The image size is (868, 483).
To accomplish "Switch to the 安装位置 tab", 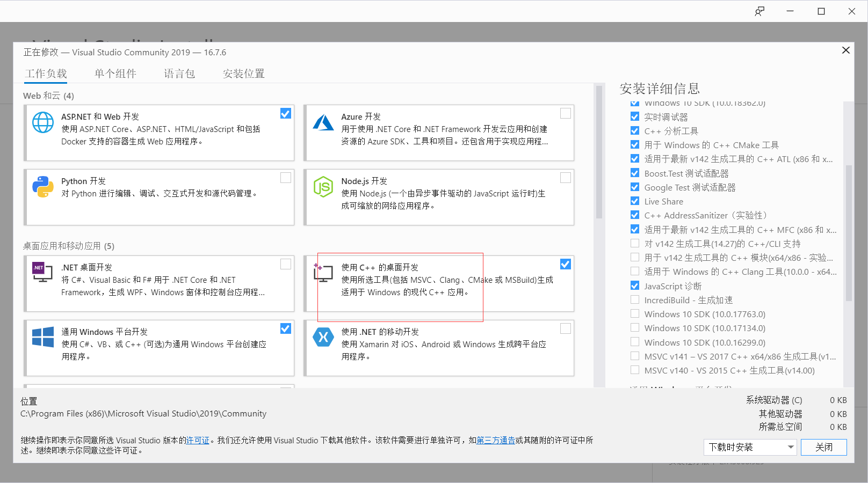I will point(244,74).
